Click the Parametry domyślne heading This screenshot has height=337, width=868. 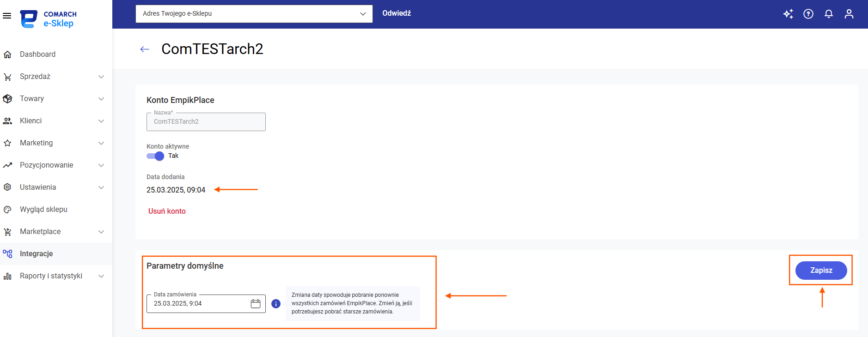185,266
